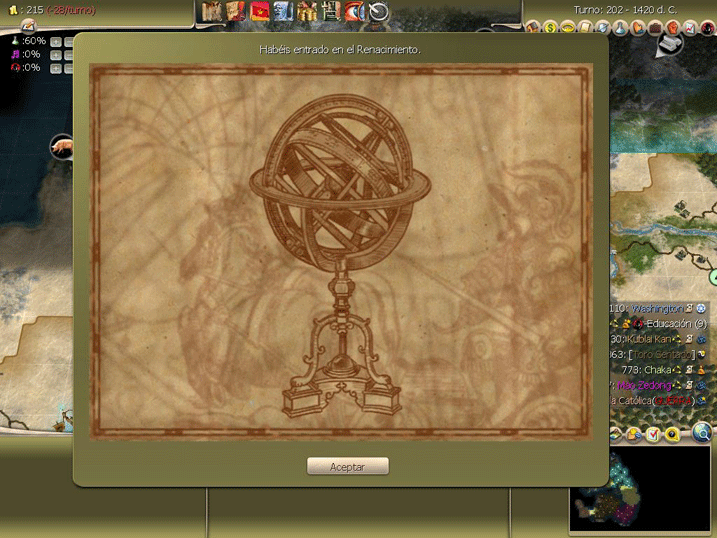Click the clock icon in top bar
Image resolution: width=717 pixels, height=538 pixels.
point(379,12)
